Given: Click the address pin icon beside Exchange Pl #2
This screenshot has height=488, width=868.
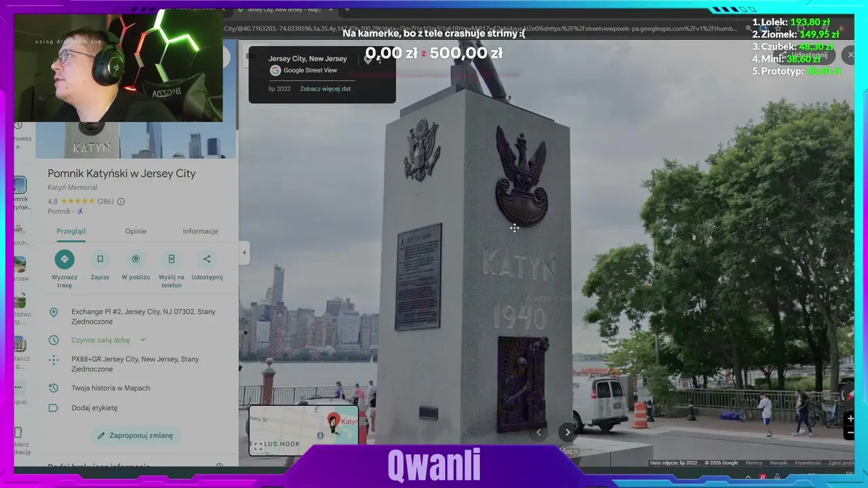Looking at the screenshot, I should 54,312.
